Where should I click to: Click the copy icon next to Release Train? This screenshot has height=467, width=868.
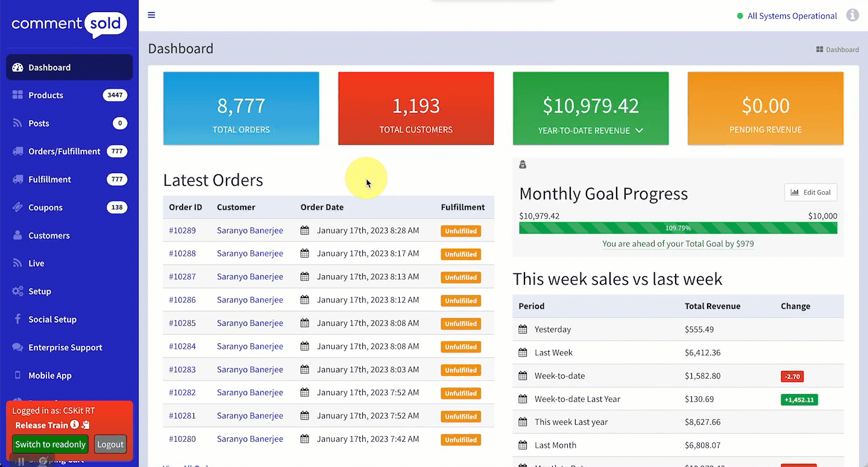tap(86, 425)
